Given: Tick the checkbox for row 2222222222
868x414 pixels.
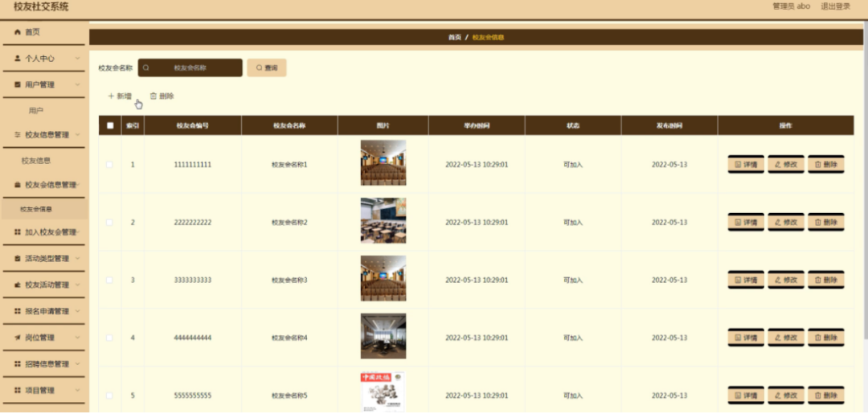Looking at the screenshot, I should coord(109,223).
